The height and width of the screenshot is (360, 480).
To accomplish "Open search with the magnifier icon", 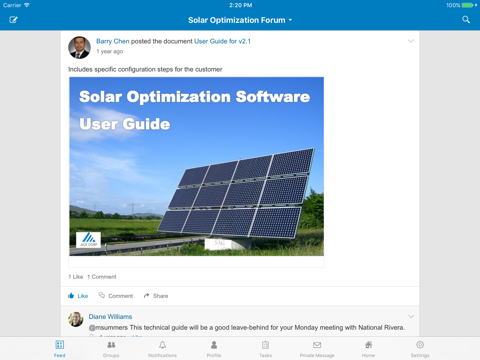I will (466, 20).
